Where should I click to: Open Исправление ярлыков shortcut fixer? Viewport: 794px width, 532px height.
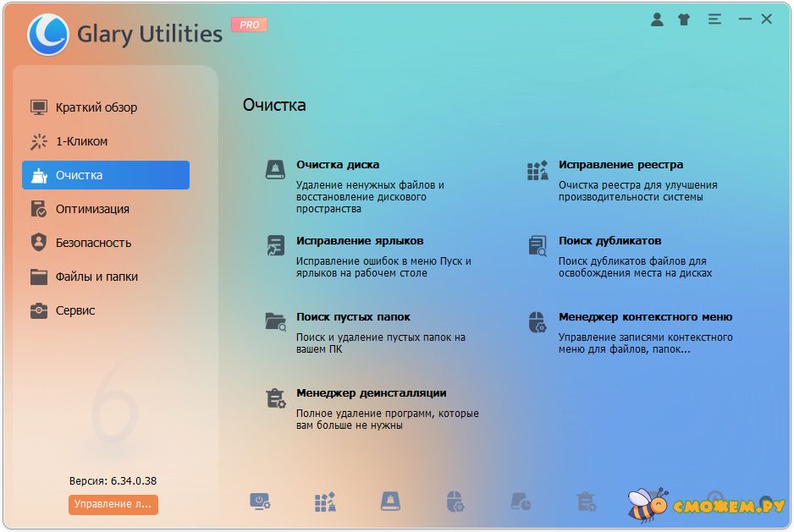coord(360,241)
